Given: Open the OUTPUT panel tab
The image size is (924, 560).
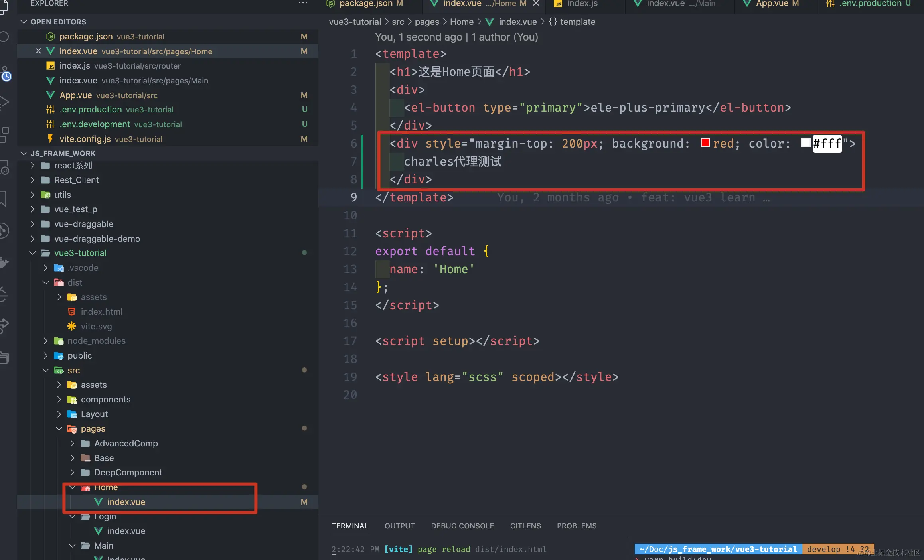Looking at the screenshot, I should click(400, 526).
